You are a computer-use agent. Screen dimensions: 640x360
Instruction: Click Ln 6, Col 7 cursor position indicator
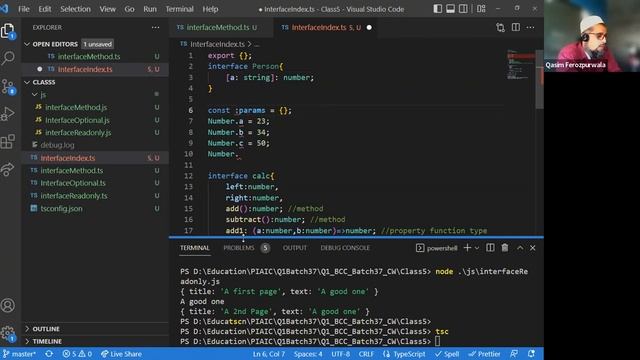pyautogui.click(x=269, y=354)
